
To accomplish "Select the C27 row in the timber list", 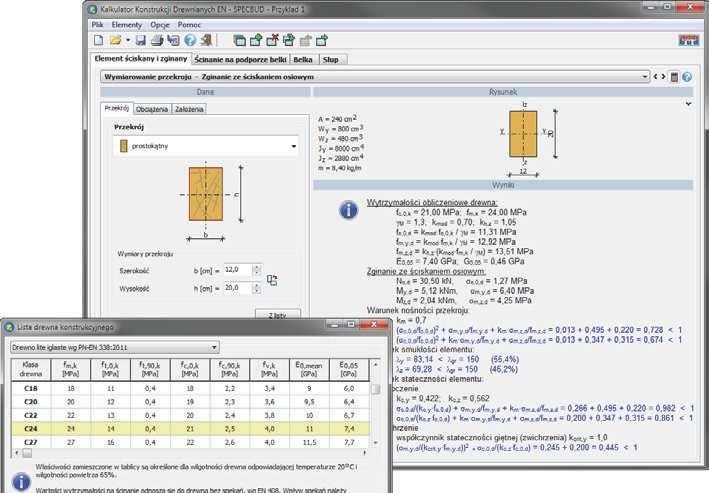I will (x=190, y=442).
